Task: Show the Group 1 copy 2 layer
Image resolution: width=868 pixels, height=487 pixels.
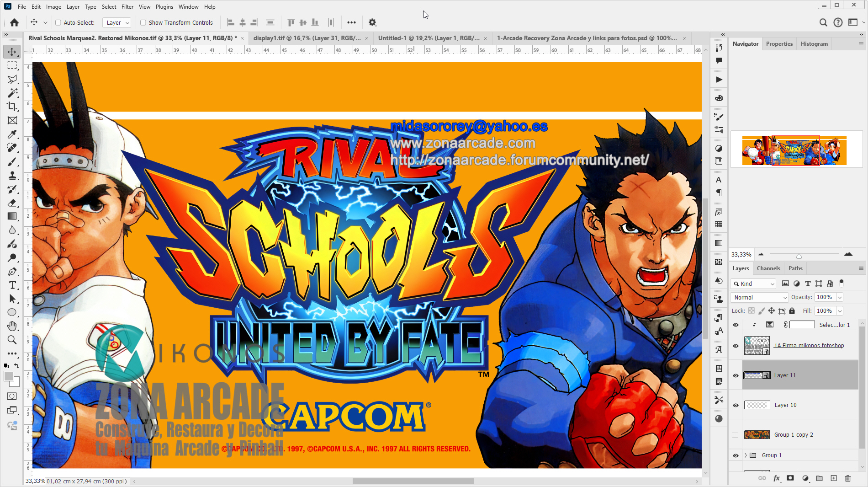Action: 736,435
